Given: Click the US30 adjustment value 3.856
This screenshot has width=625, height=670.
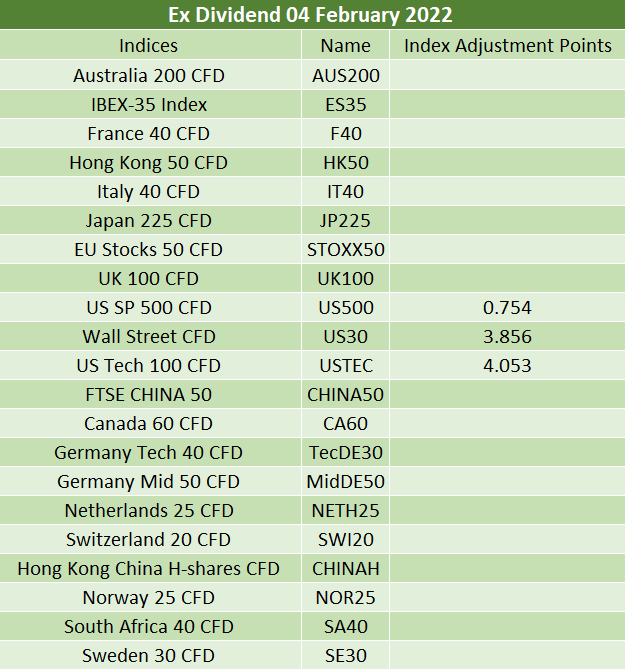Looking at the screenshot, I should pos(507,337).
